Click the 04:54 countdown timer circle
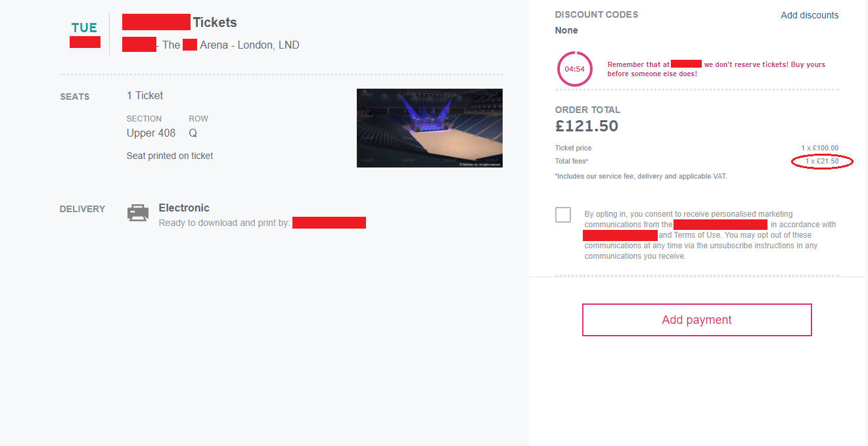Screen dimensions: 868x446 click(x=575, y=69)
